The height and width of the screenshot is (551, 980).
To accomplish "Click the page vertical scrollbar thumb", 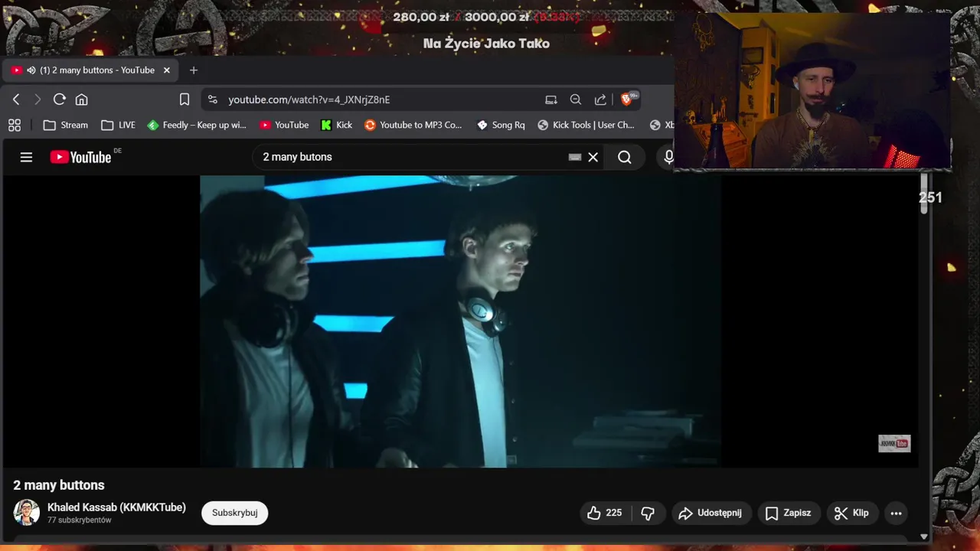I will click(x=924, y=193).
